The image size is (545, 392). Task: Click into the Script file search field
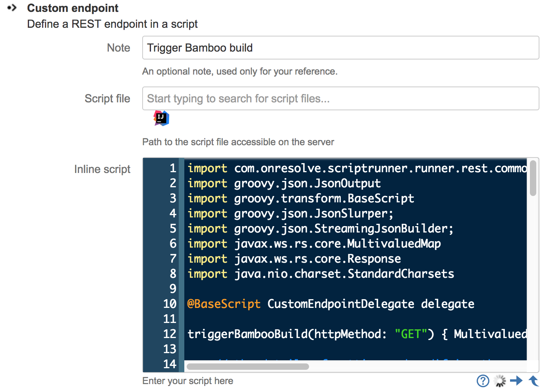[340, 98]
